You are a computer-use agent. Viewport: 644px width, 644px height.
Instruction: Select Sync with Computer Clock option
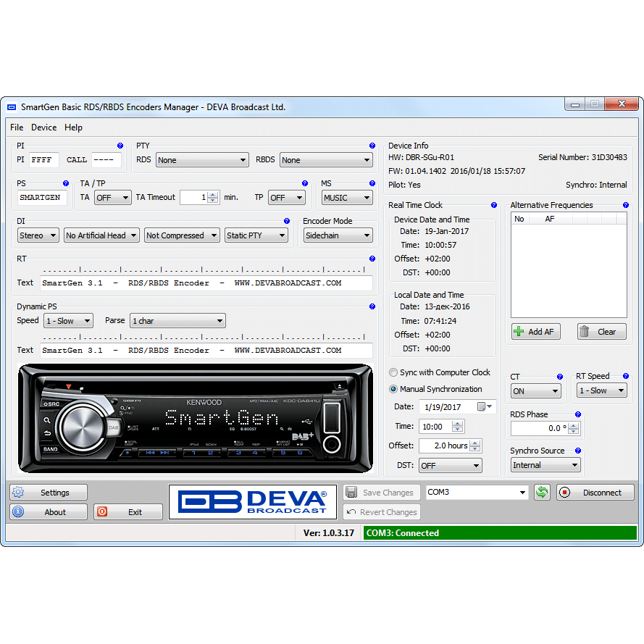(x=440, y=372)
